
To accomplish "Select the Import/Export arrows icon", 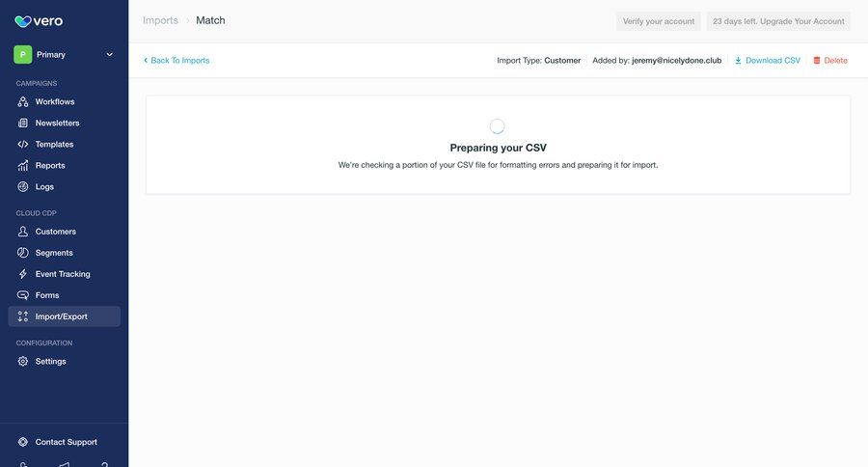I will pos(23,316).
